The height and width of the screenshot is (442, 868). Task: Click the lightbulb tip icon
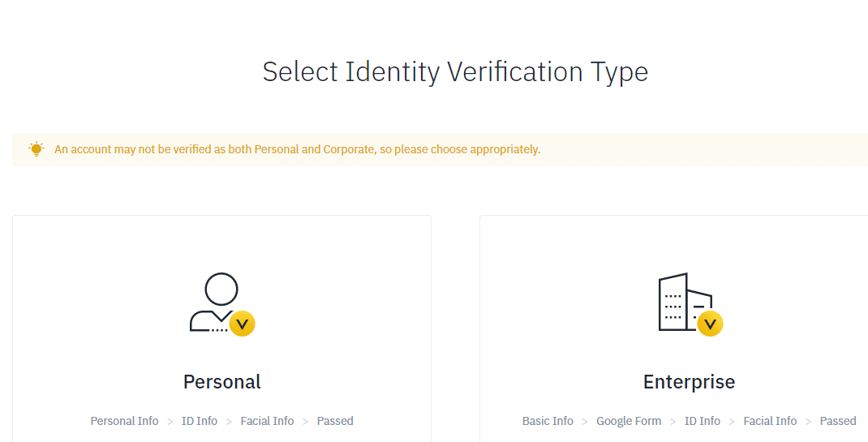[36, 149]
